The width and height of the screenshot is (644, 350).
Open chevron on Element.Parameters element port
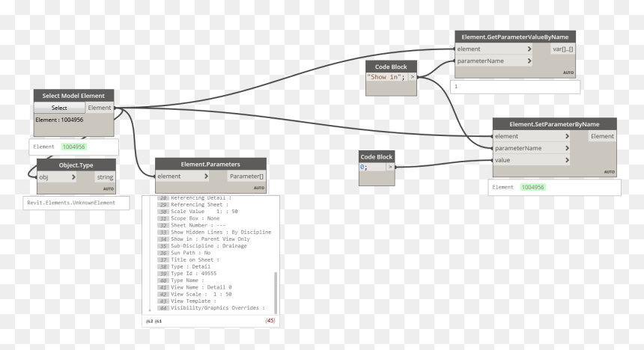pos(206,176)
